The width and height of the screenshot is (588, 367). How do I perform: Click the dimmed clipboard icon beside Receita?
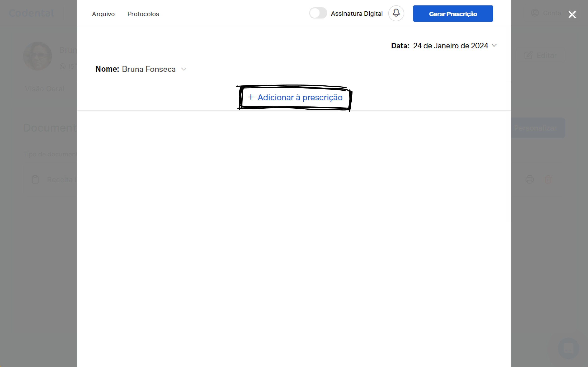35,180
